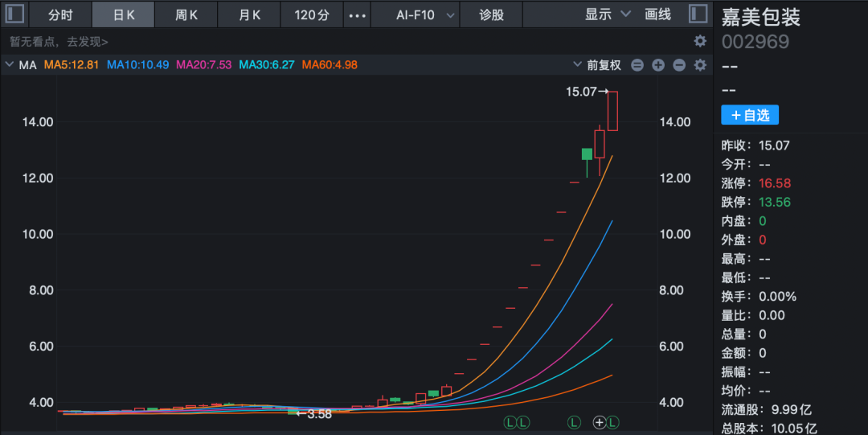The height and width of the screenshot is (435, 868).
Task: Click the orange MA5:12.81 legend label
Action: tap(71, 65)
